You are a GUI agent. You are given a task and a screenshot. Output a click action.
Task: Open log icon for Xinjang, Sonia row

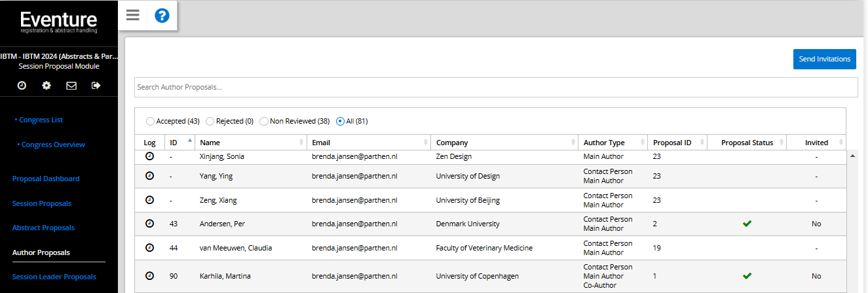149,156
